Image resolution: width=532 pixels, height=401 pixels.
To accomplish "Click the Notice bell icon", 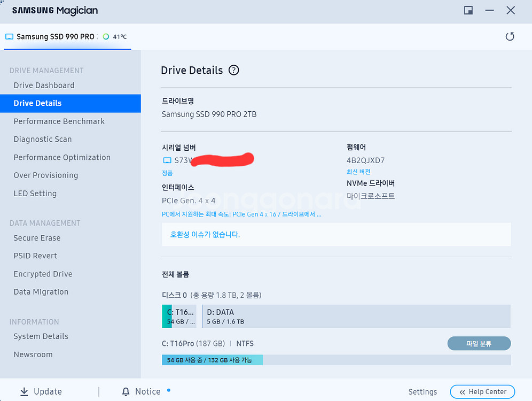I will [x=126, y=391].
